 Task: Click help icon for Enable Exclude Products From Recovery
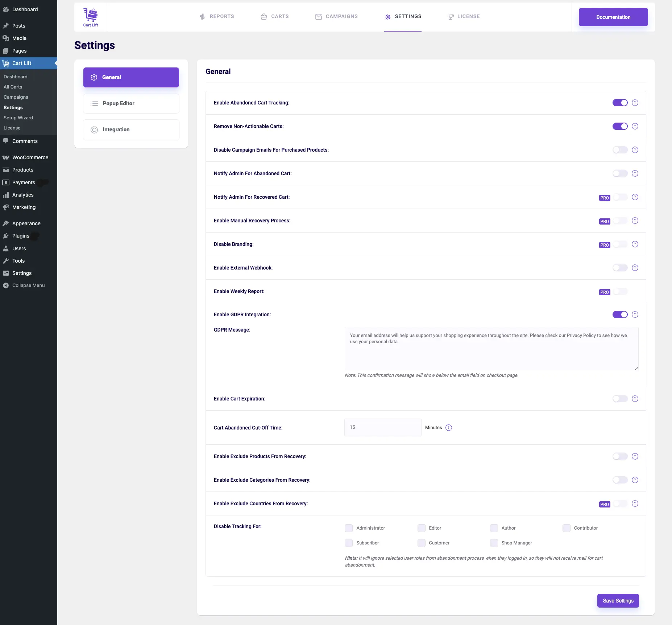[x=635, y=456]
